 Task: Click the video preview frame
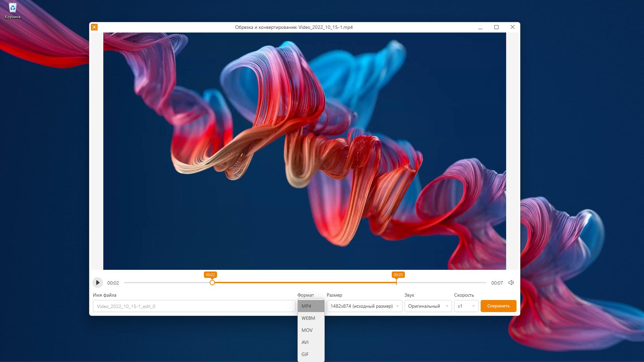[x=305, y=151]
